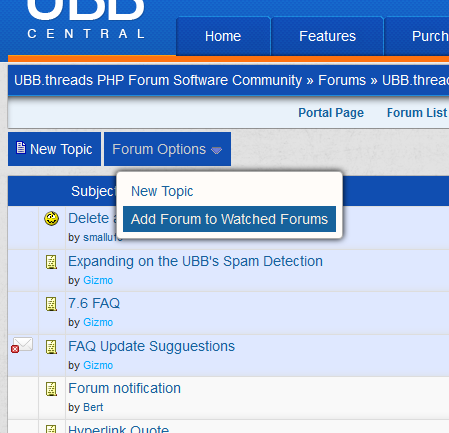
Task: Open Gizmo's profile under 7.6 FAQ
Action: pyautogui.click(x=98, y=322)
